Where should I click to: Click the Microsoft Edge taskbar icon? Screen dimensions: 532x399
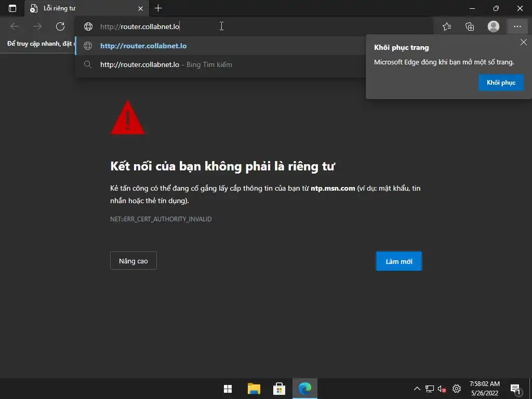point(305,389)
